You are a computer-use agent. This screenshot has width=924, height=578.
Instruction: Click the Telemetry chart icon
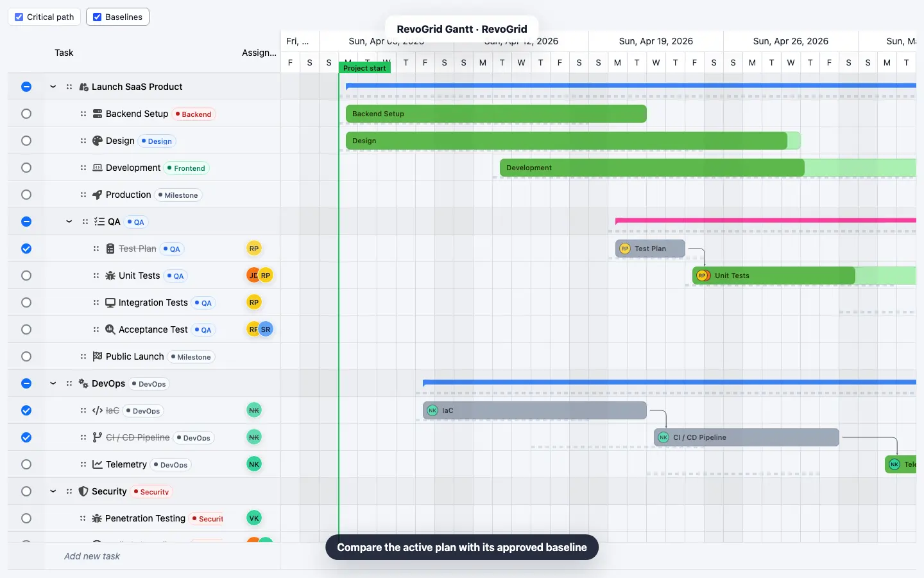coord(98,464)
